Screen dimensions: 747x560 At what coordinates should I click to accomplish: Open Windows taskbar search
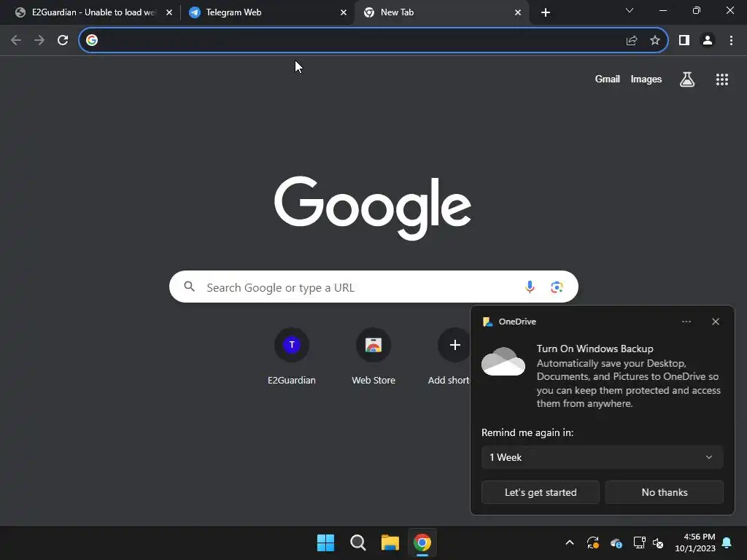[x=357, y=542]
